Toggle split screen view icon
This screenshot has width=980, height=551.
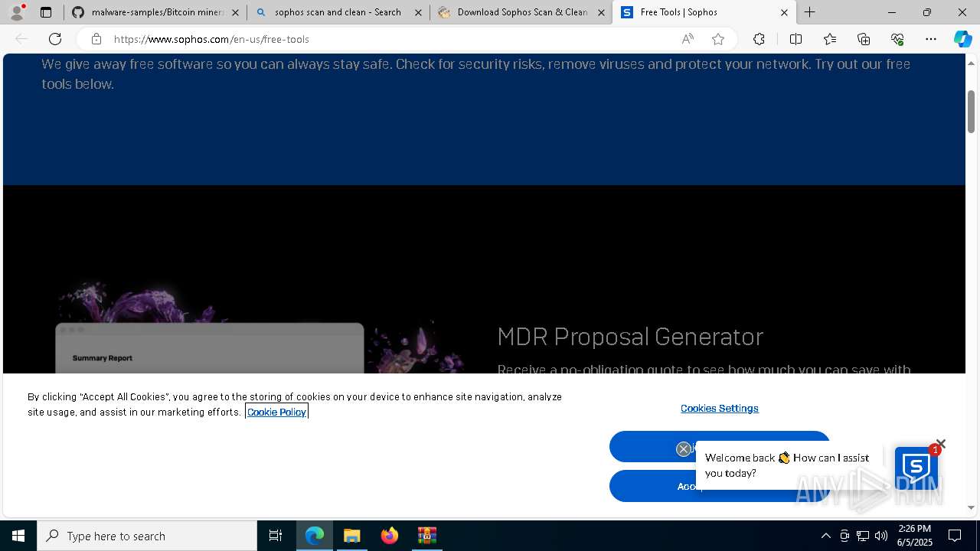pyautogui.click(x=795, y=39)
